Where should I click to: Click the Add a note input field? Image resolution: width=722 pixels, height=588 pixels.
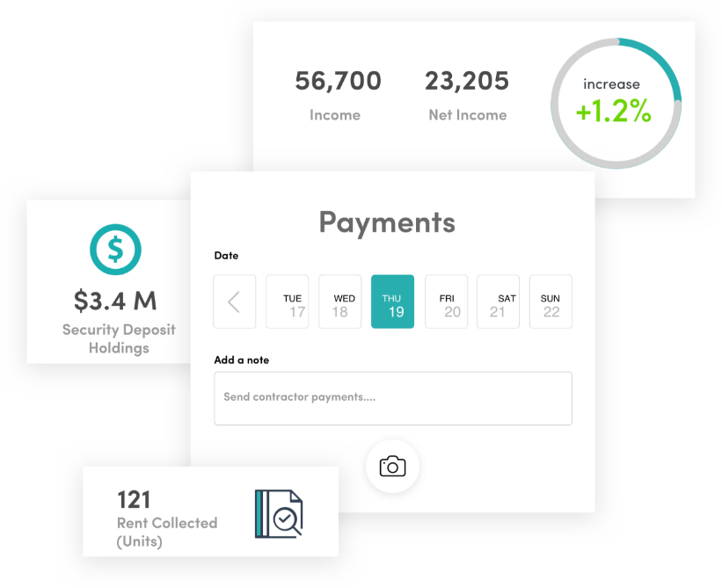(x=393, y=398)
